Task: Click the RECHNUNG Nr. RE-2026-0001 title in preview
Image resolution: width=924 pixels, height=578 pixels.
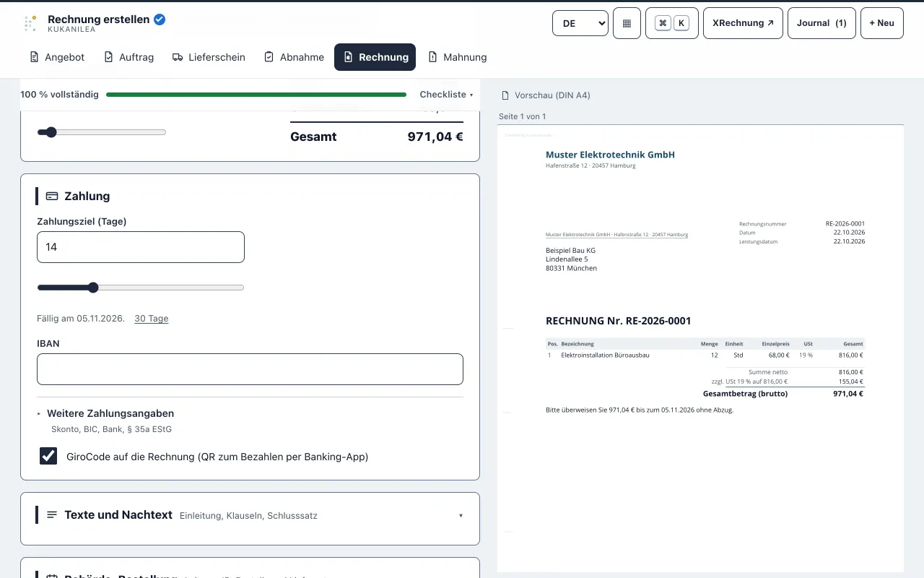Action: [x=619, y=321]
